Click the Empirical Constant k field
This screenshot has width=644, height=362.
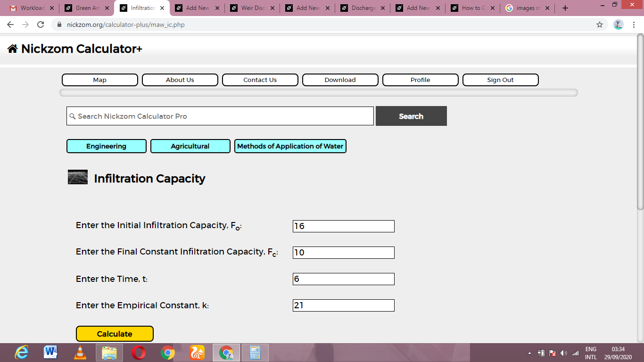tap(344, 305)
